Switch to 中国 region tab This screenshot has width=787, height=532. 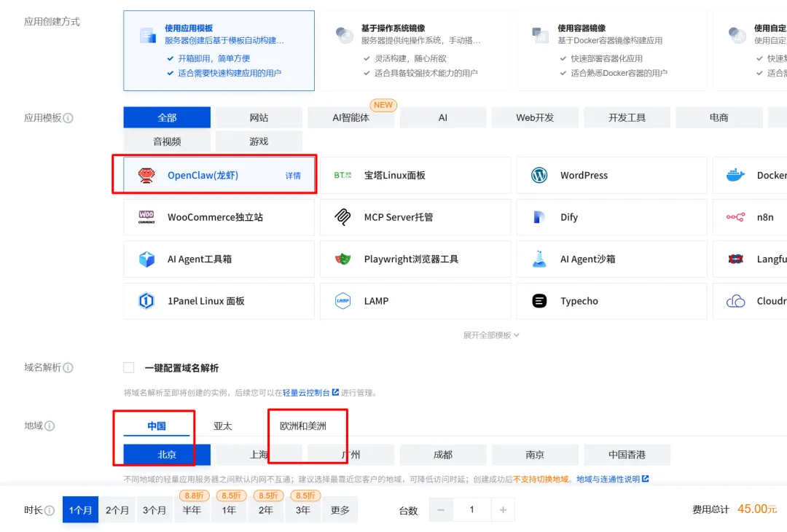click(x=157, y=426)
